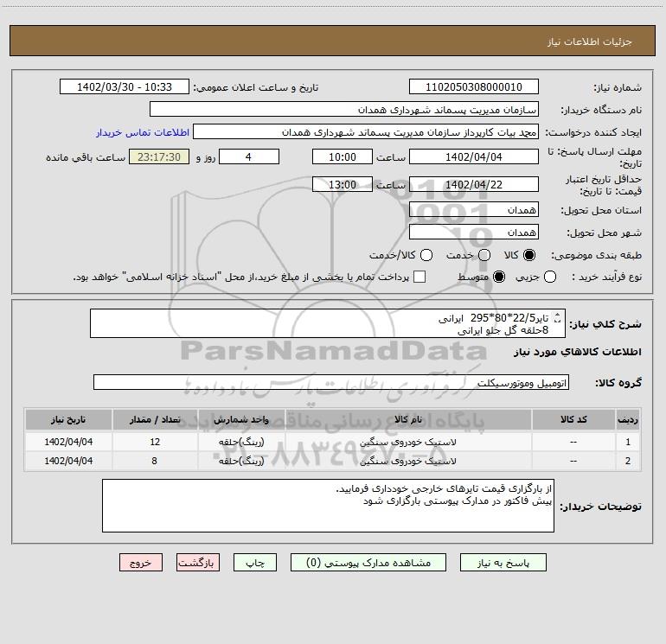Viewport: 666px width, 644px height.
Task: Click row 2 date 1402/04/04 cell
Action: pyautogui.click(x=68, y=461)
